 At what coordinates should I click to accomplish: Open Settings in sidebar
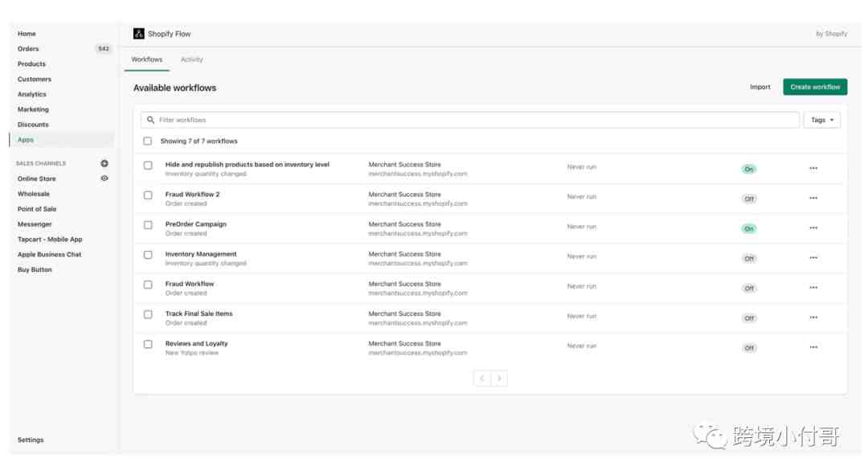point(31,440)
